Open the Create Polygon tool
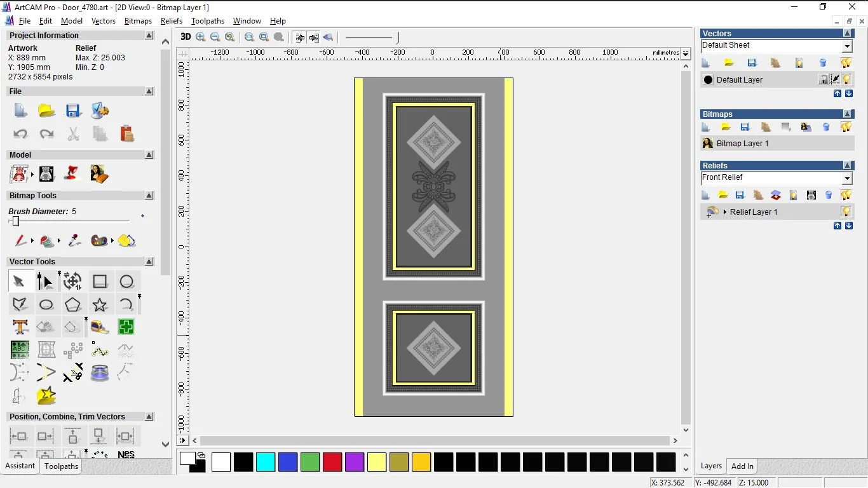The height and width of the screenshot is (488, 868). (x=73, y=304)
